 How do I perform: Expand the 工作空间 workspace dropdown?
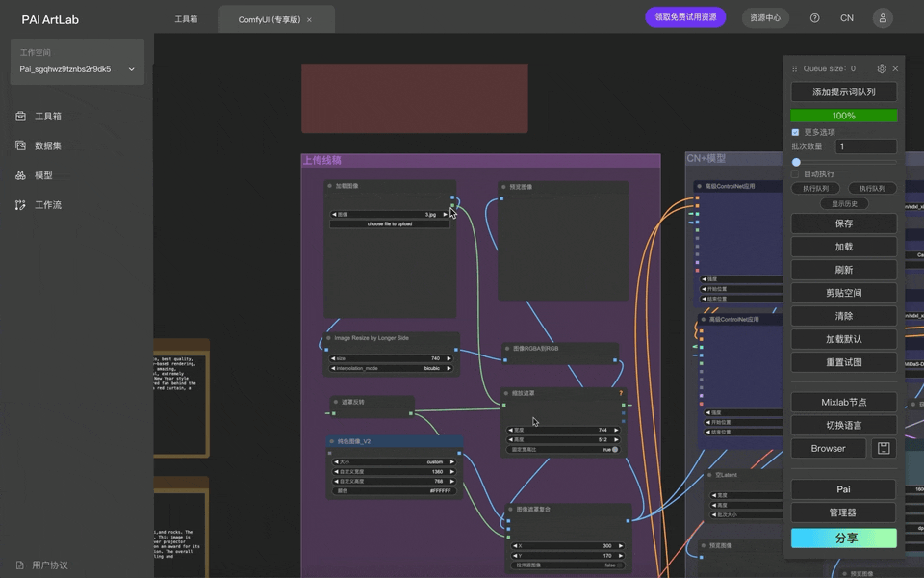(x=132, y=69)
